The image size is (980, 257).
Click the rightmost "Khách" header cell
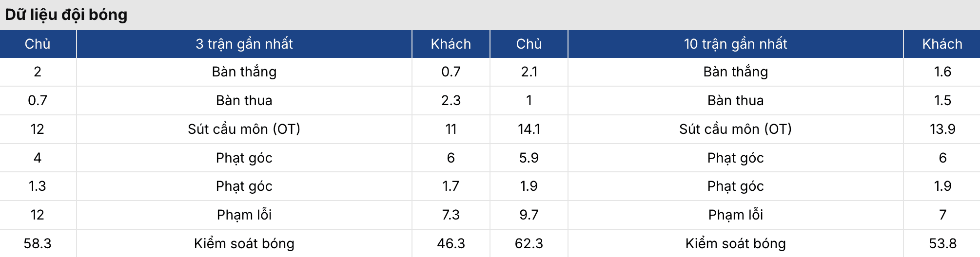click(x=942, y=44)
